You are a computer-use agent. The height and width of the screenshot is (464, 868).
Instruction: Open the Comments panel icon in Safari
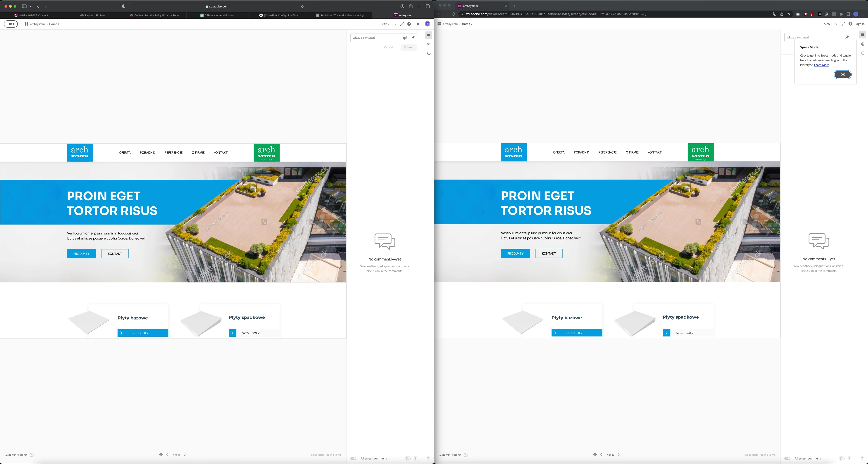pyautogui.click(x=428, y=35)
